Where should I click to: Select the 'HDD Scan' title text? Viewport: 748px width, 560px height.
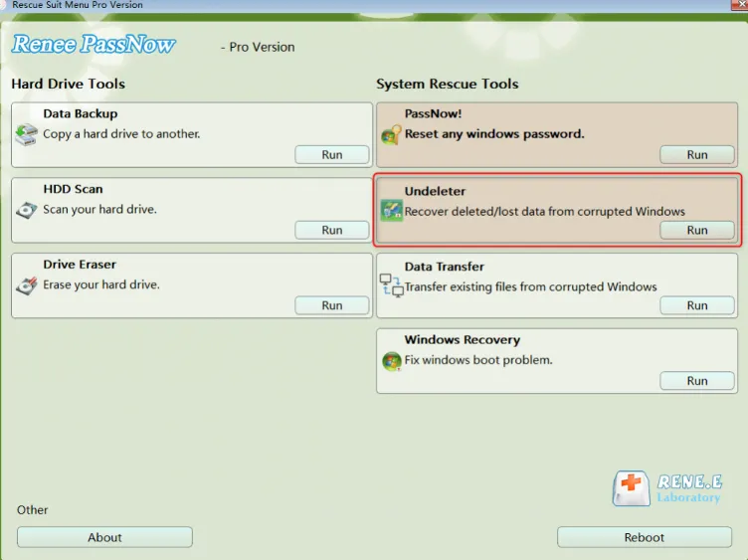click(x=73, y=189)
